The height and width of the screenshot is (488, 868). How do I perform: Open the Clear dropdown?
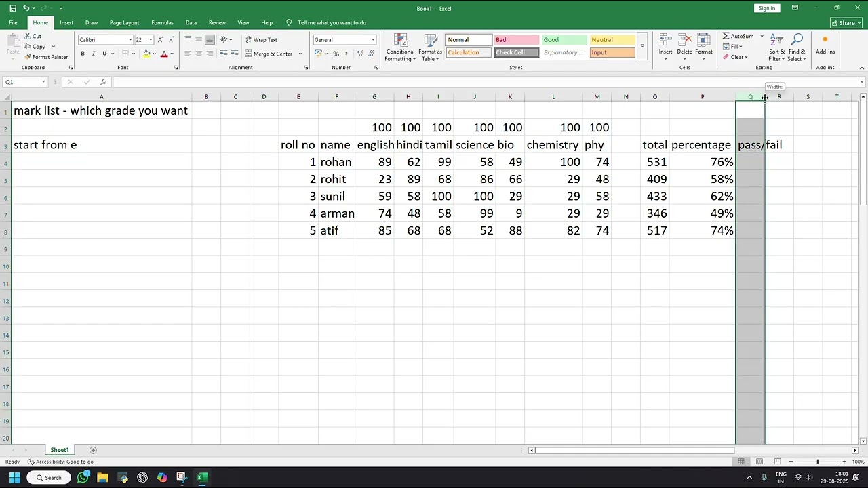point(735,57)
